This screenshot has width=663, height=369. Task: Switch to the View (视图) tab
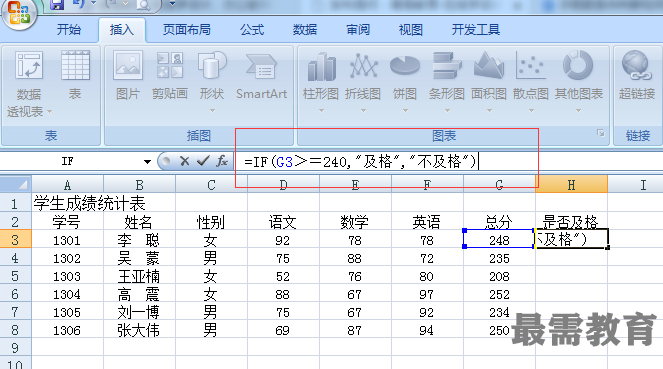411,30
